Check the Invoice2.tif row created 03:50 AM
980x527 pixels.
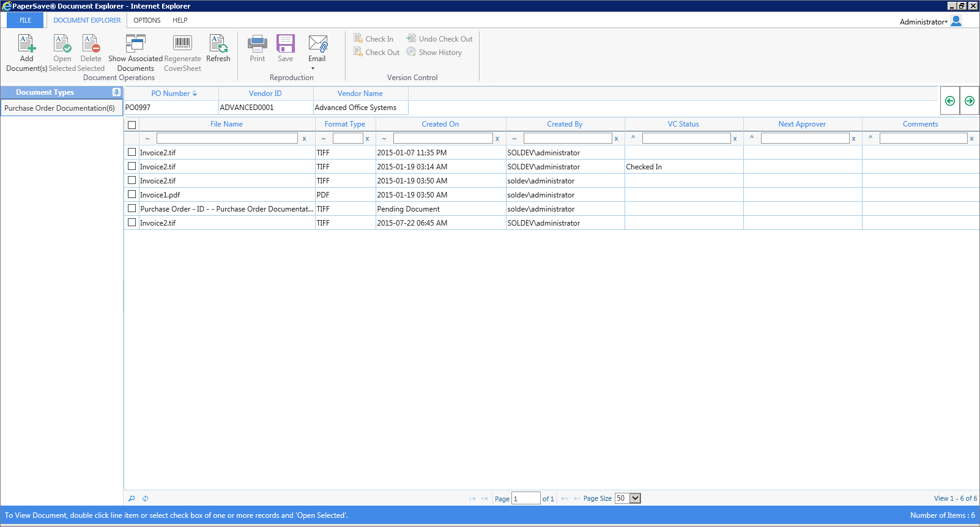tap(132, 180)
